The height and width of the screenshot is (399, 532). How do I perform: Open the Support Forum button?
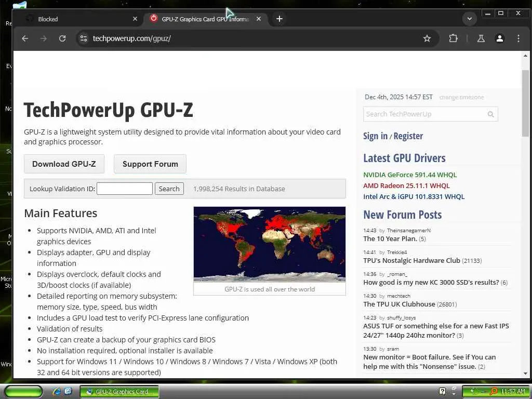click(x=150, y=164)
